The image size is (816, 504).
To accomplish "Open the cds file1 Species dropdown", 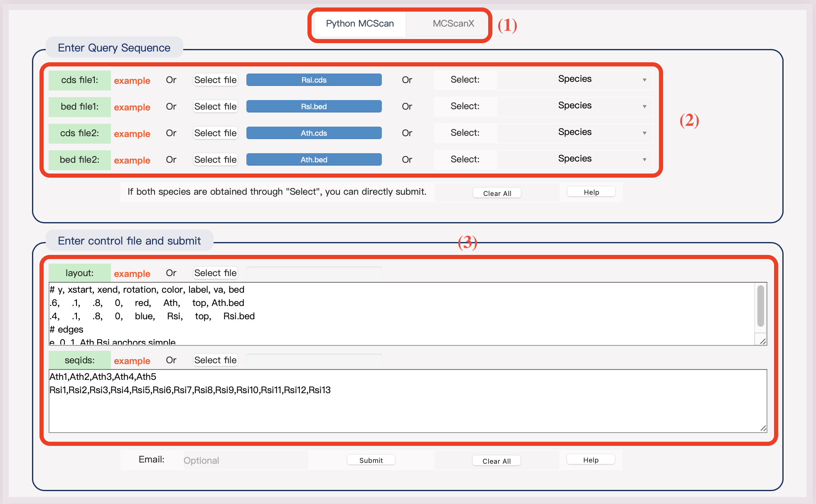I will (575, 79).
